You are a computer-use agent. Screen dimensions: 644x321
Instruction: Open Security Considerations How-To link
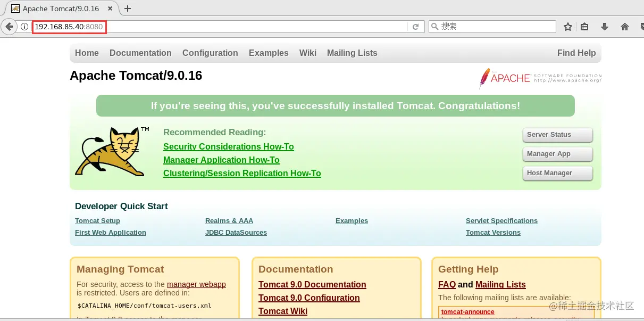(229, 146)
